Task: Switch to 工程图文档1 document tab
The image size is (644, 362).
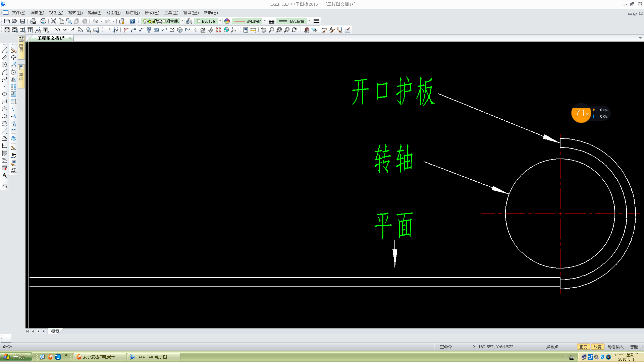Action: [x=51, y=38]
